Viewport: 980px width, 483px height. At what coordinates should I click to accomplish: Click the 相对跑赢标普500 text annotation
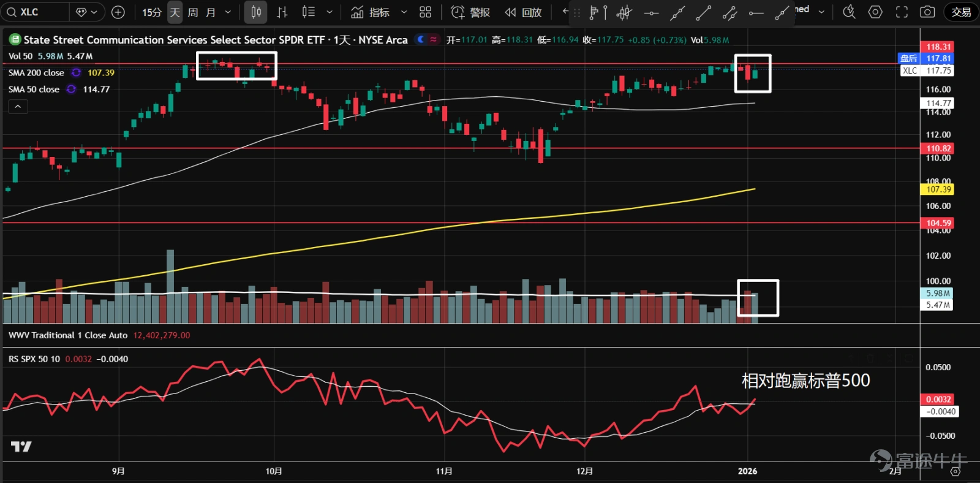805,381
